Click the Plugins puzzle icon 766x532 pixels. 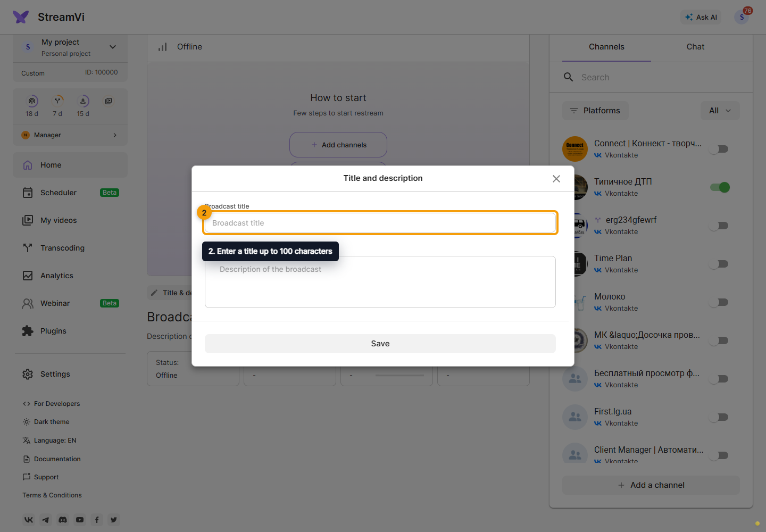pos(28,331)
